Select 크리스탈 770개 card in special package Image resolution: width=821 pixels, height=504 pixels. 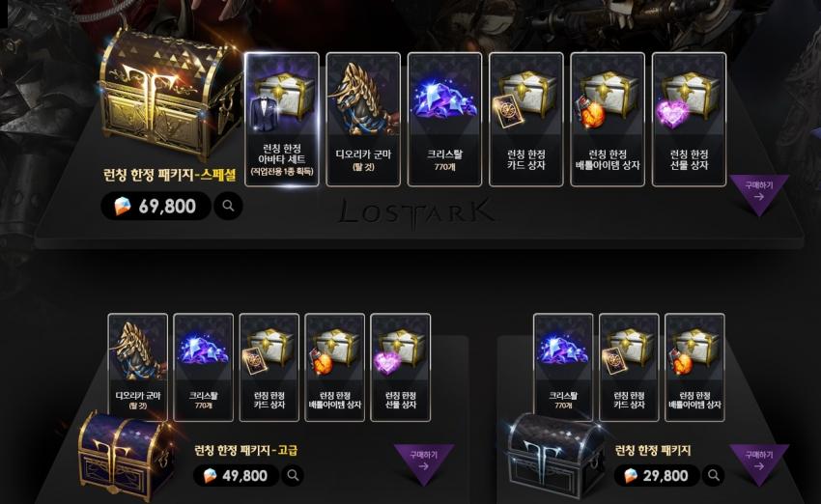[444, 120]
